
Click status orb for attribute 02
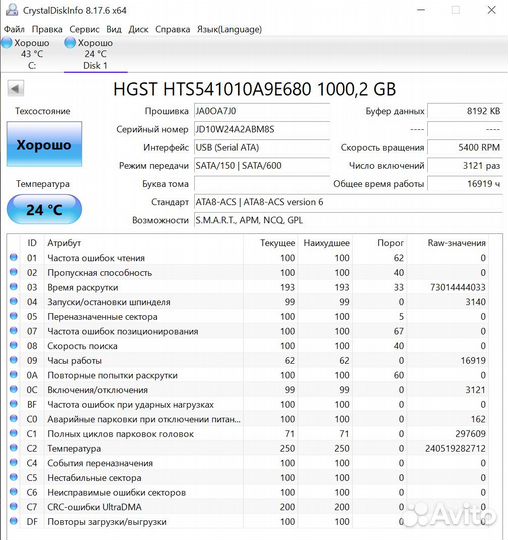pos(14,272)
